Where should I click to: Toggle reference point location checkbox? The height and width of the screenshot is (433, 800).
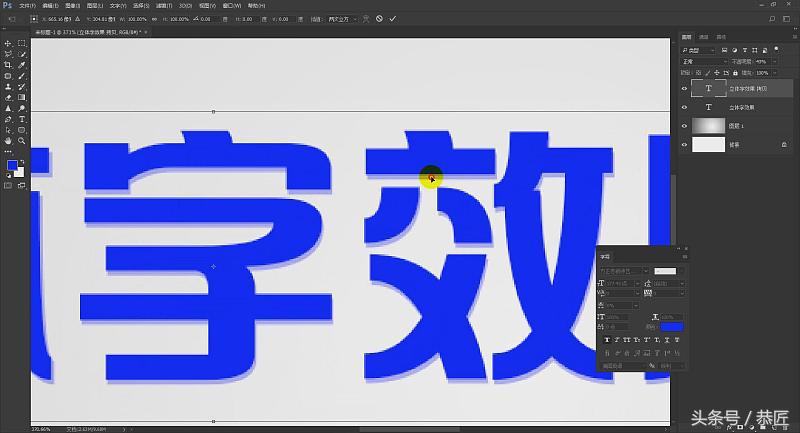click(x=34, y=19)
